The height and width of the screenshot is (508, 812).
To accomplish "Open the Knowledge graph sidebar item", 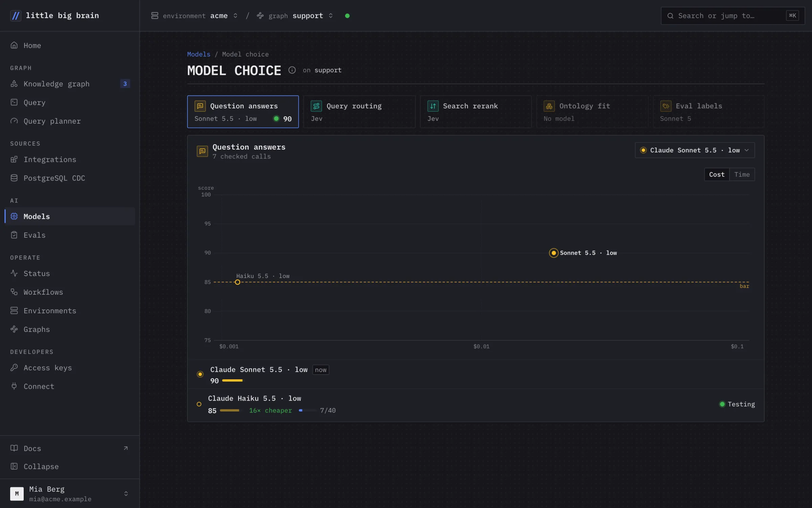I will pyautogui.click(x=70, y=84).
